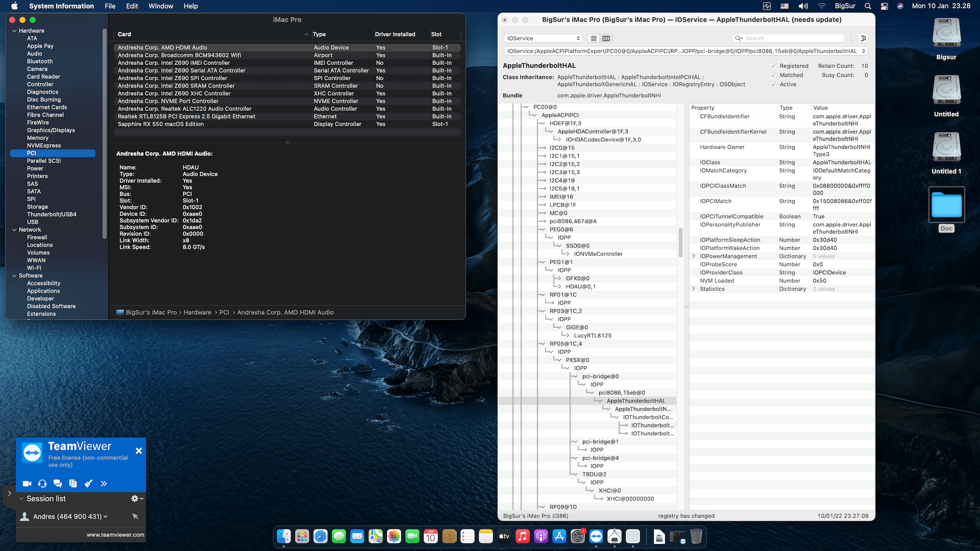Open the TeamViewer chat icon
The width and height of the screenshot is (980, 551).
[x=58, y=483]
